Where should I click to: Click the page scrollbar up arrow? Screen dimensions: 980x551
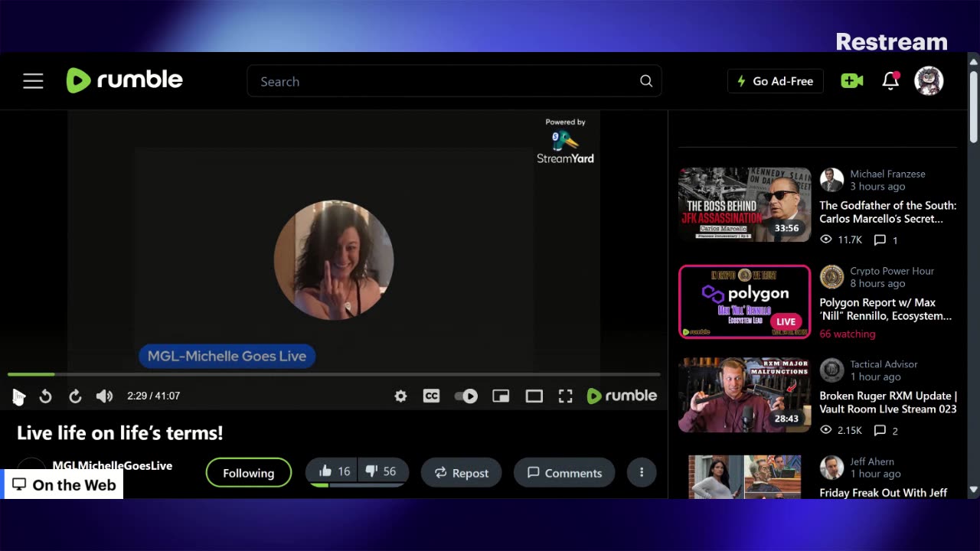[x=974, y=62]
